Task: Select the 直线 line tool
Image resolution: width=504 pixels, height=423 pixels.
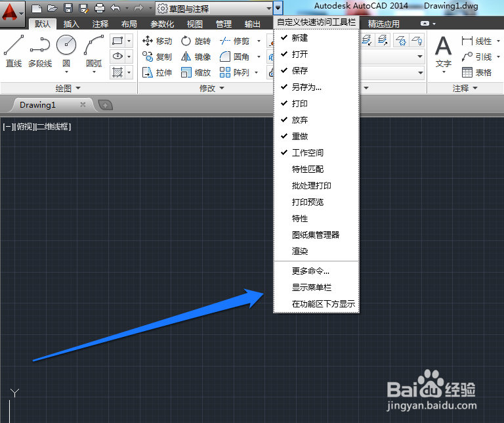Action: pos(14,51)
